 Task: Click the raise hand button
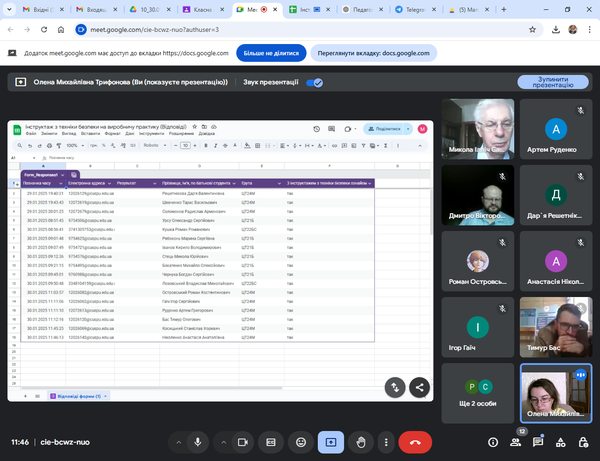tap(360, 441)
